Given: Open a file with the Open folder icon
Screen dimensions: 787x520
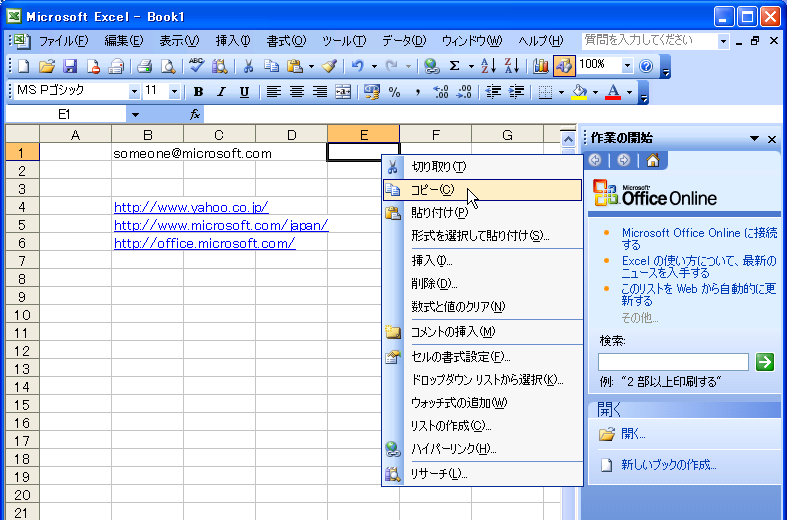Looking at the screenshot, I should 47,66.
